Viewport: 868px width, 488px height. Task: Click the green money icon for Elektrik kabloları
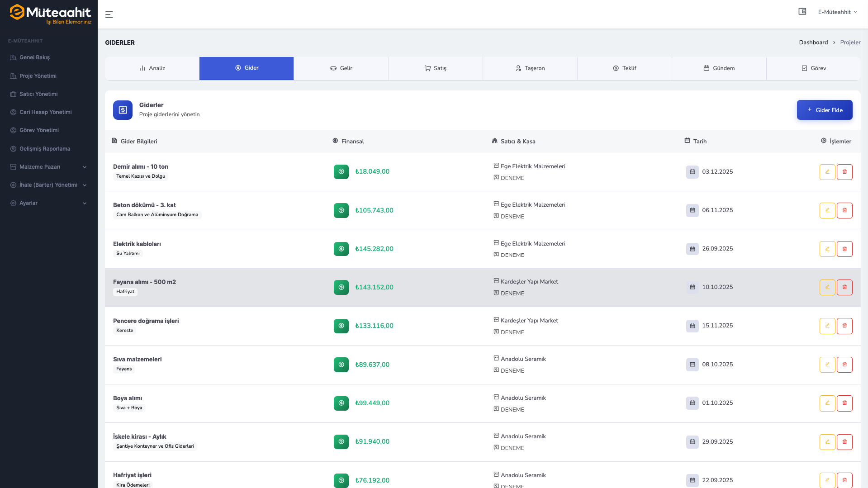click(x=341, y=249)
